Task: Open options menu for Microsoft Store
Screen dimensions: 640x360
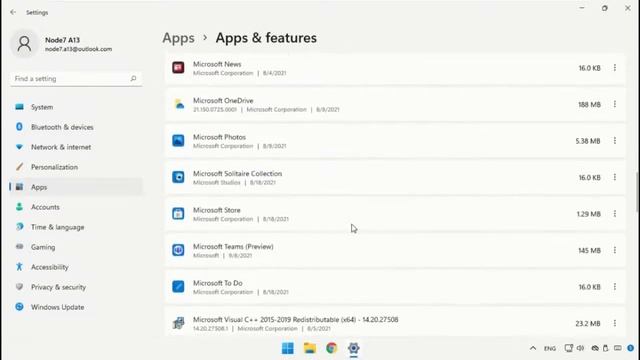Action: (615, 213)
